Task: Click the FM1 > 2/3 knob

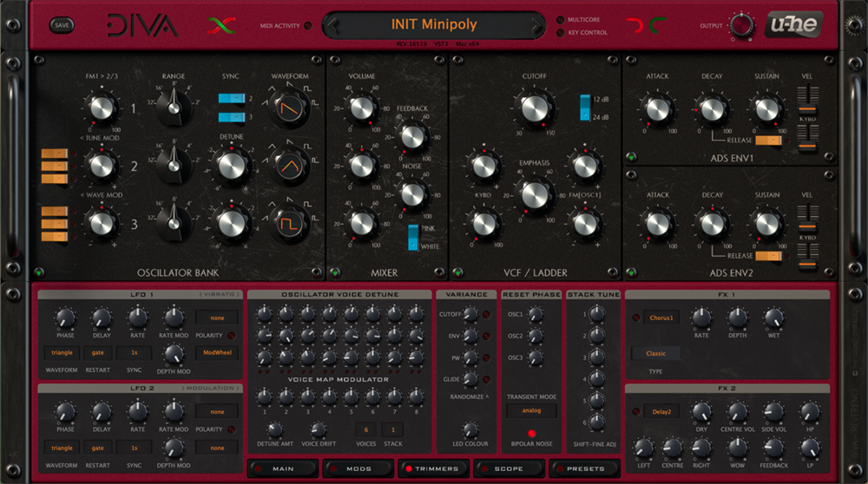Action: 102,108
